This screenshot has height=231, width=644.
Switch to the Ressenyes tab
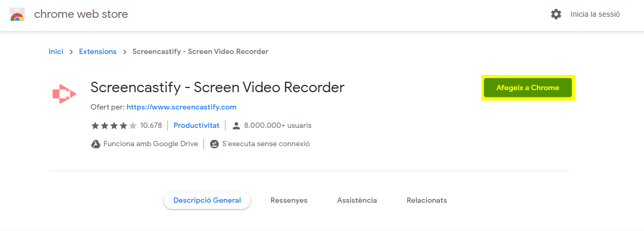(289, 200)
